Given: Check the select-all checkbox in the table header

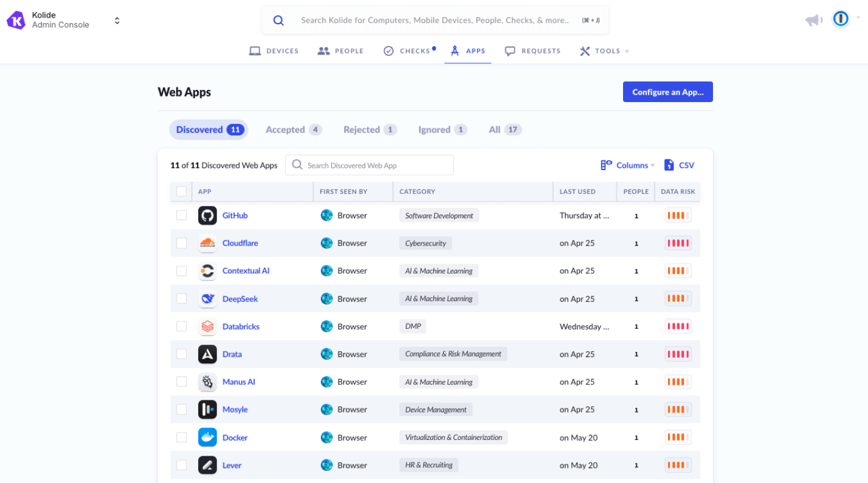Looking at the screenshot, I should tap(181, 190).
